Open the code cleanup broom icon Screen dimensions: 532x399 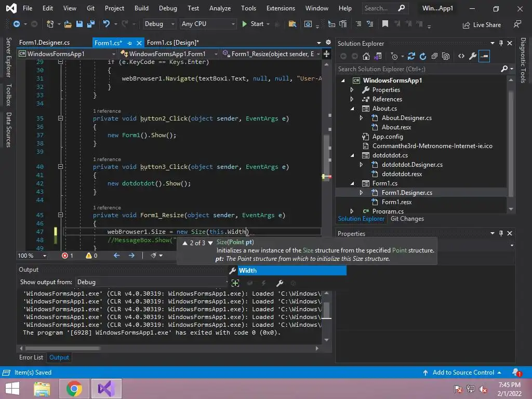(x=153, y=255)
